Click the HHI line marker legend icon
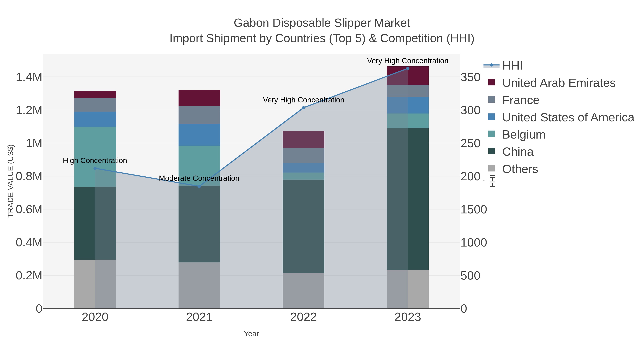The image size is (644, 362). click(x=492, y=65)
